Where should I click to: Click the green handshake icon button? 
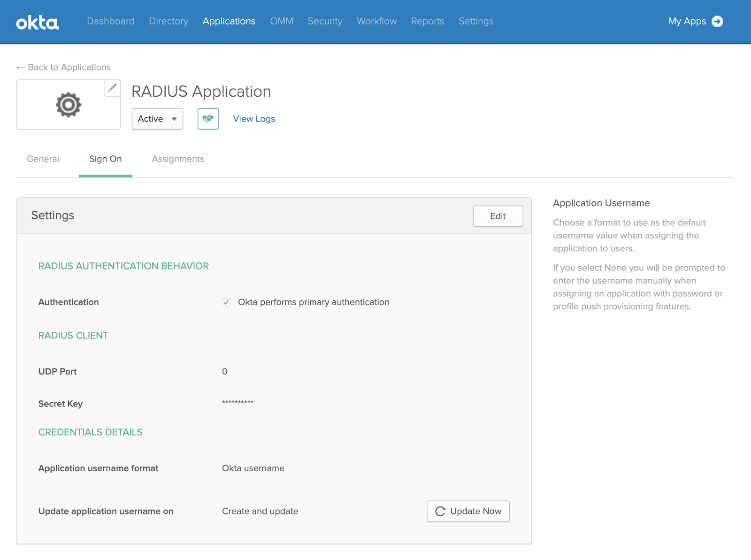208,119
